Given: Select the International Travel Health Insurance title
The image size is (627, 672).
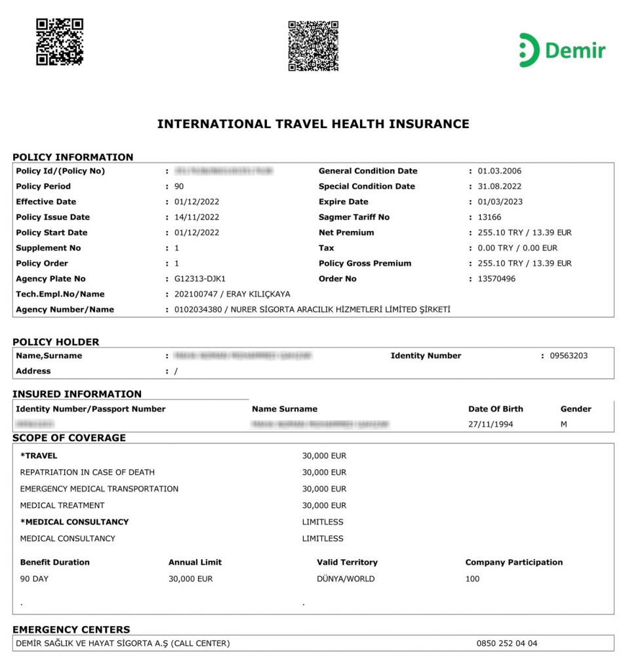Looking at the screenshot, I should click(x=313, y=124).
